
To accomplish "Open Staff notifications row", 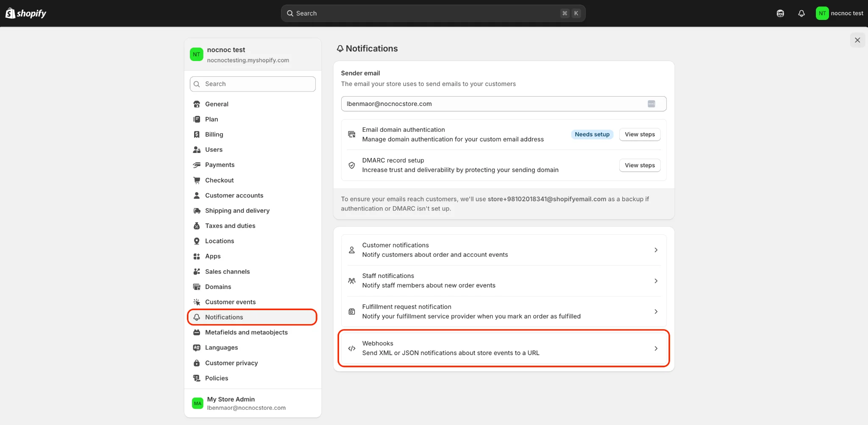I will 504,281.
